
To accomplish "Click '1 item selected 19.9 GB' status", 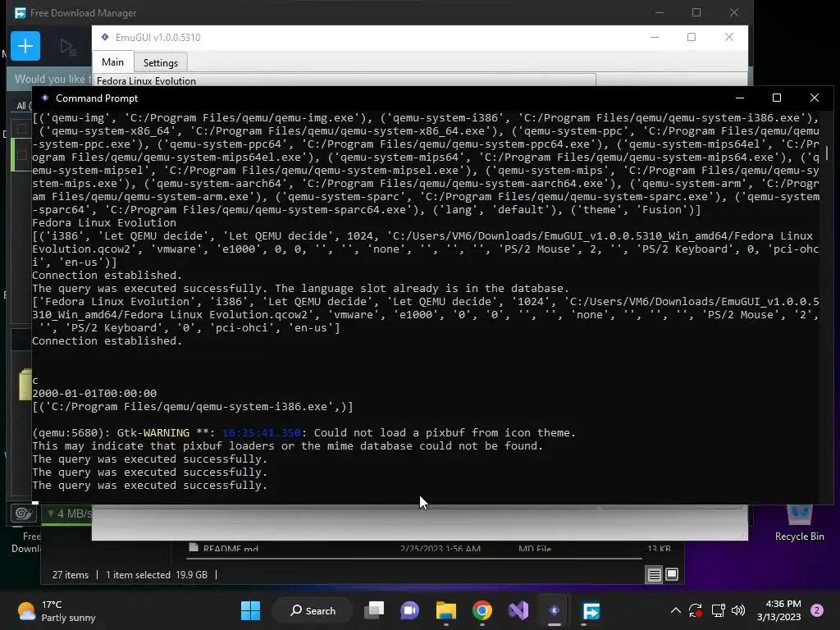I will (157, 575).
